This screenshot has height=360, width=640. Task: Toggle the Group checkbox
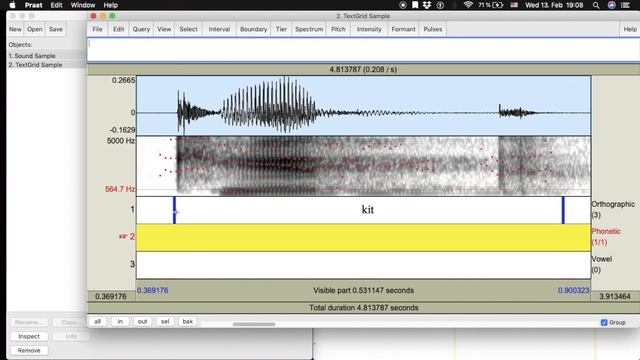[604, 322]
